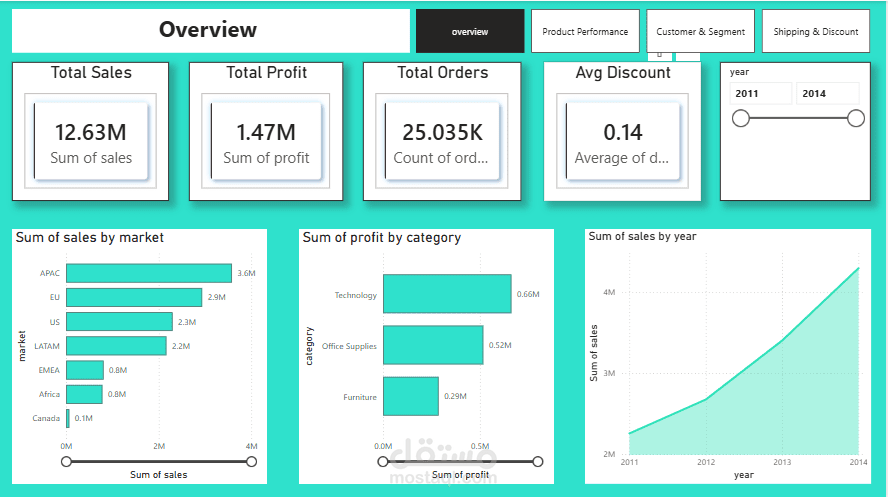Screen dimensions: 888x497
Task: Click the year slicer header label
Action: tap(739, 72)
